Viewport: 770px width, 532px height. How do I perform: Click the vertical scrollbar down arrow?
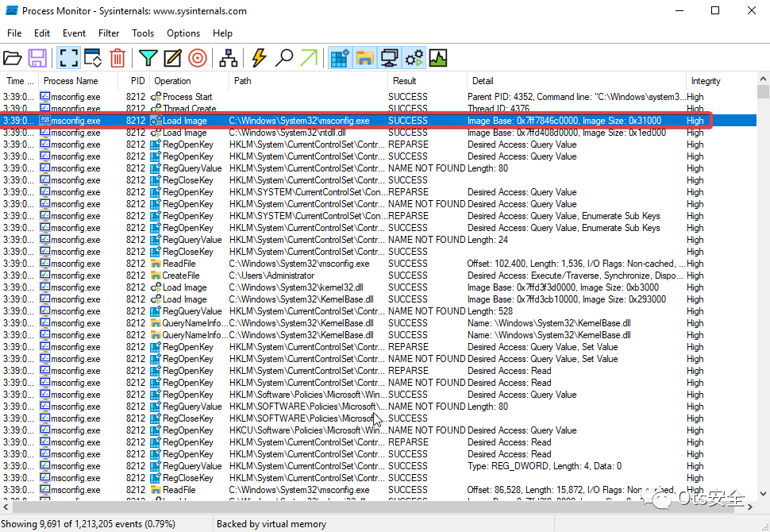pyautogui.click(x=763, y=494)
